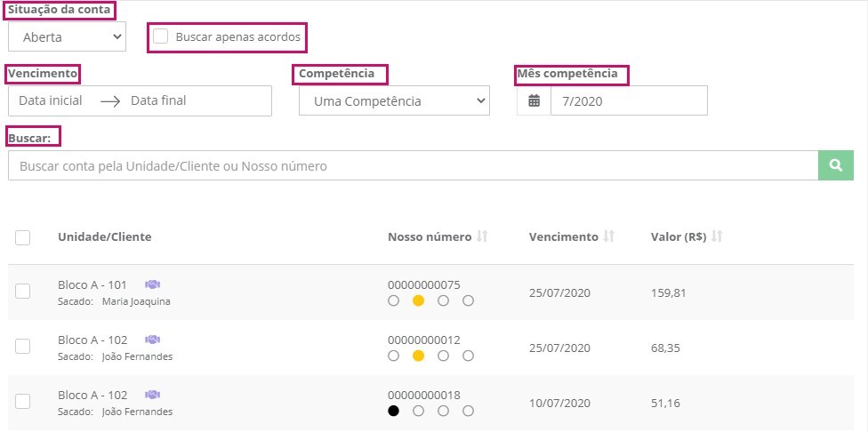Click the Vencimento column header text

tap(564, 236)
